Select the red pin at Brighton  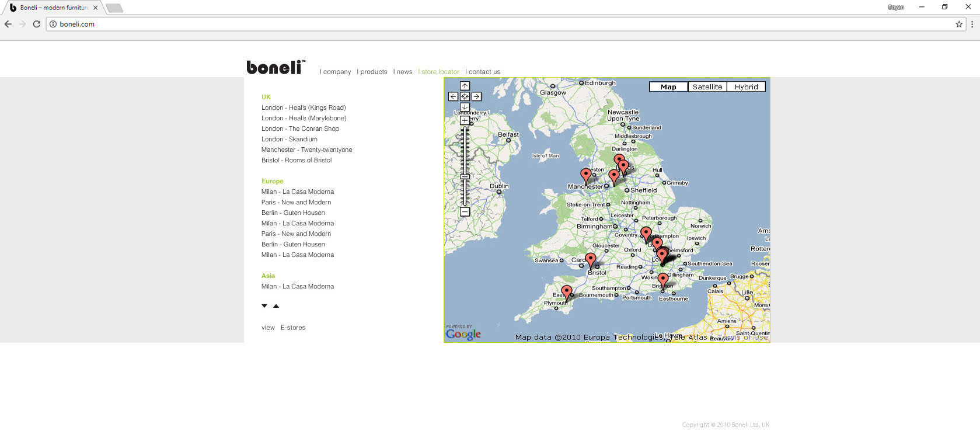663,280
